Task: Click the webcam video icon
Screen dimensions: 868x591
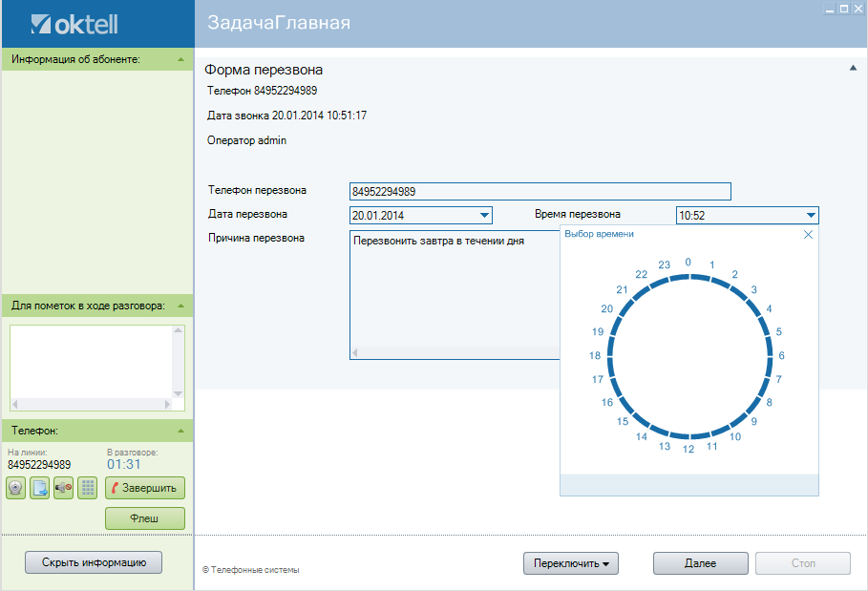Action: 16,488
